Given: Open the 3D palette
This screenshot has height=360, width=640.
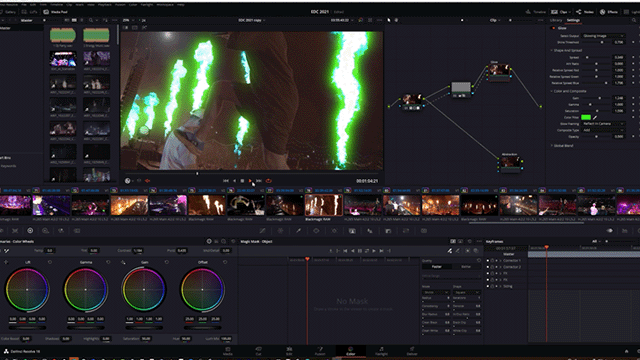Looking at the screenshot, I should pos(424,231).
